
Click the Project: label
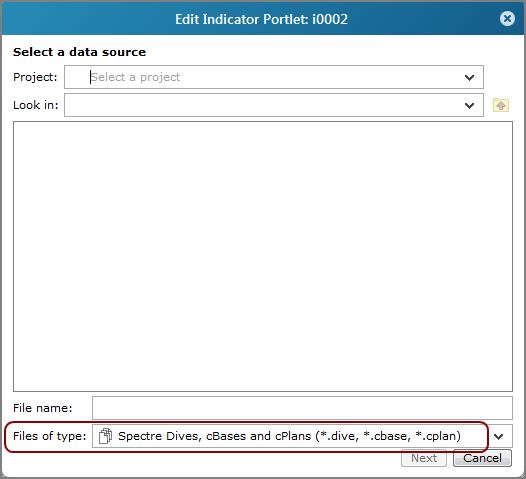pos(35,77)
